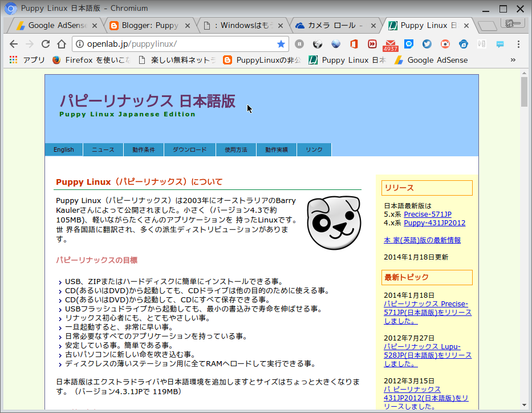Click the faded white extension icon

(482, 44)
